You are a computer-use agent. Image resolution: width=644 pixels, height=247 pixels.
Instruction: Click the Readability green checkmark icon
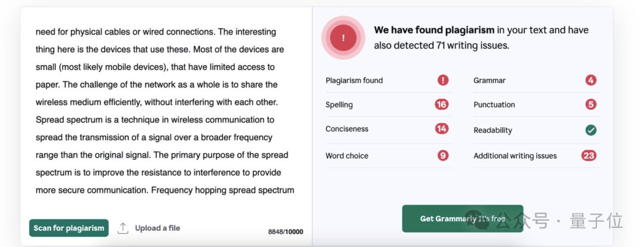click(x=590, y=130)
